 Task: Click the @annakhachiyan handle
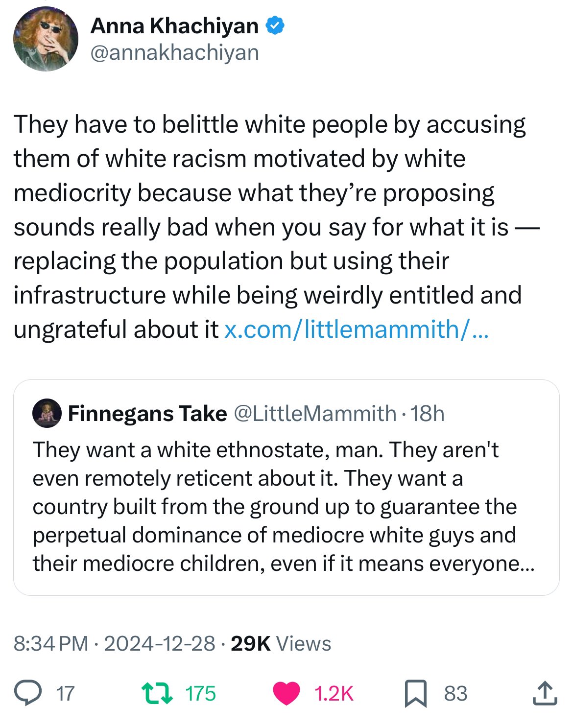coord(174,52)
